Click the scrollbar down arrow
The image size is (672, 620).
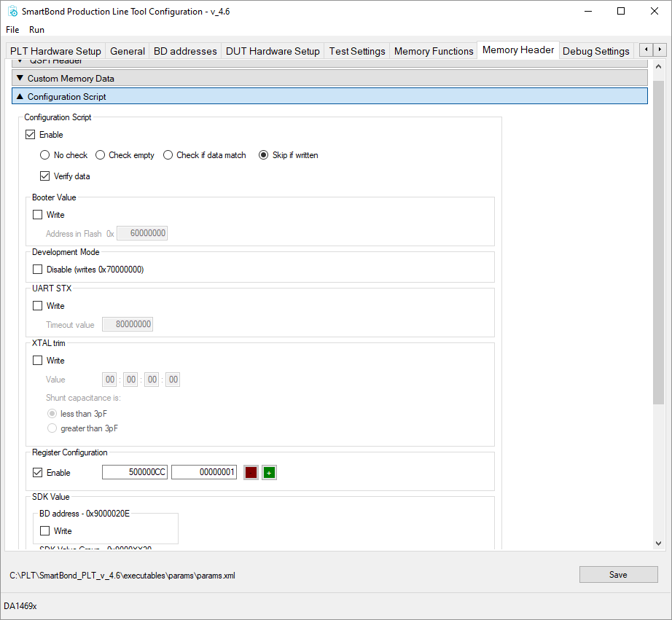pyautogui.click(x=659, y=544)
